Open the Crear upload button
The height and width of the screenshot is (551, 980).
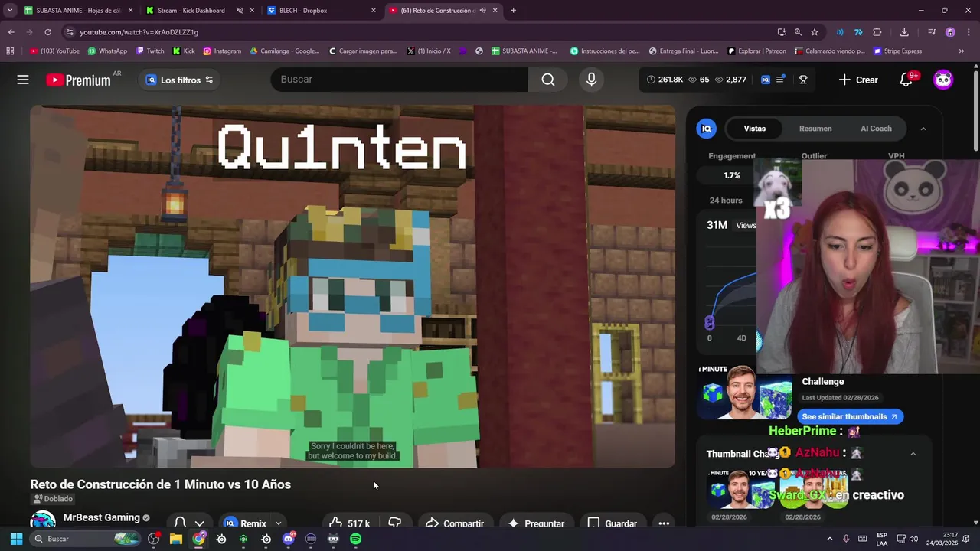(x=858, y=80)
